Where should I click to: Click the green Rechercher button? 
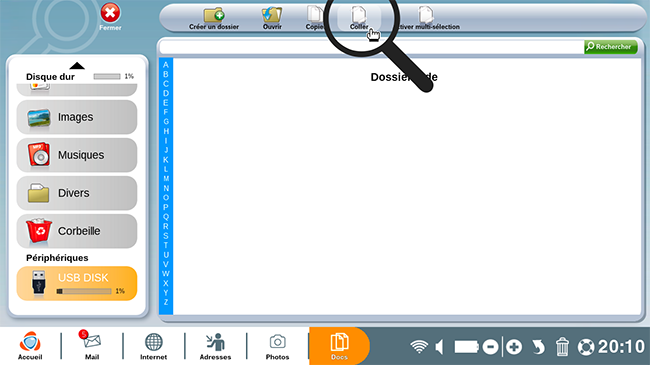click(x=611, y=47)
